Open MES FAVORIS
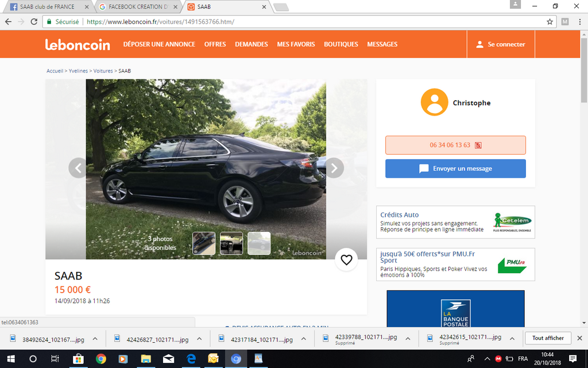This screenshot has width=588, height=368. (296, 44)
